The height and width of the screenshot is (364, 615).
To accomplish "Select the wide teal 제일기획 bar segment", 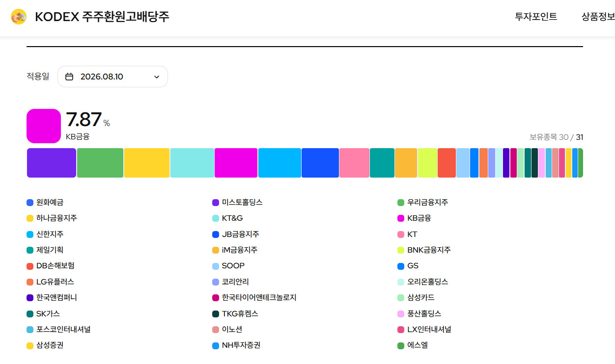I will click(x=382, y=163).
